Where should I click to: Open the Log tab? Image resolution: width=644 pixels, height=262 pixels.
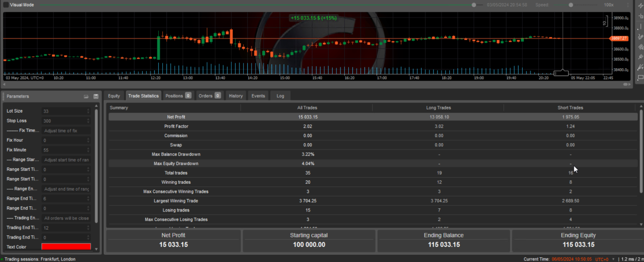tap(280, 96)
